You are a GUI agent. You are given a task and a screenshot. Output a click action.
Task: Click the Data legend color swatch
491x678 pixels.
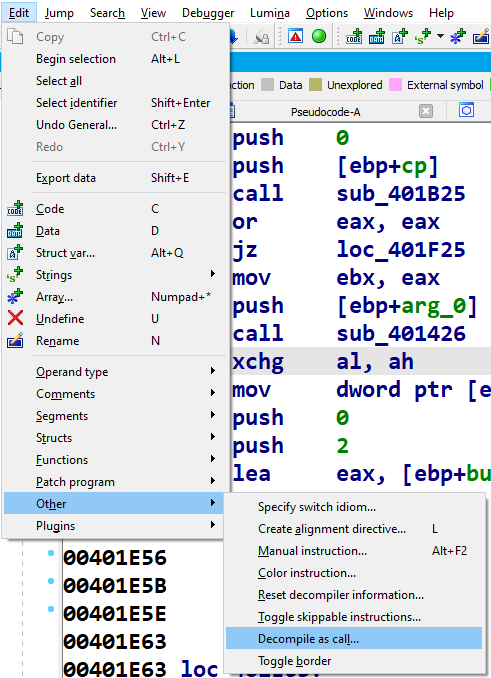(x=268, y=85)
